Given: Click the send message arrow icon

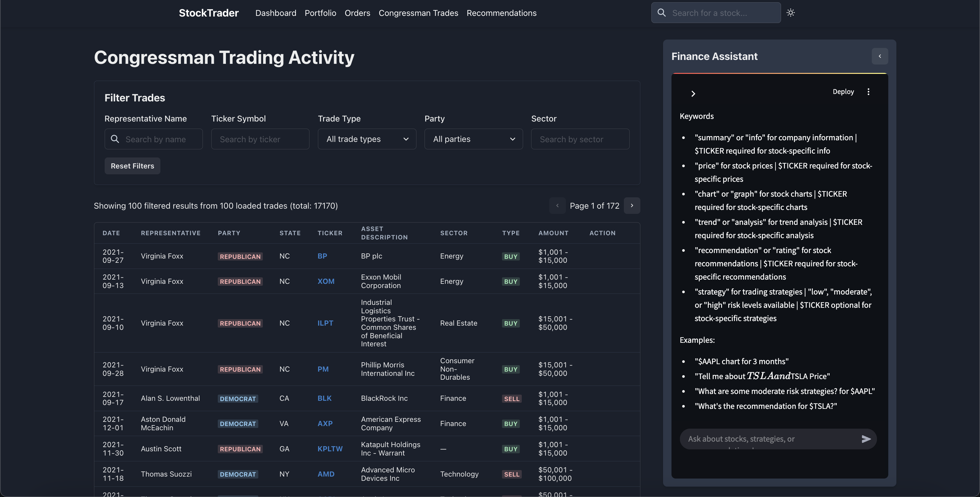Looking at the screenshot, I should 866,439.
